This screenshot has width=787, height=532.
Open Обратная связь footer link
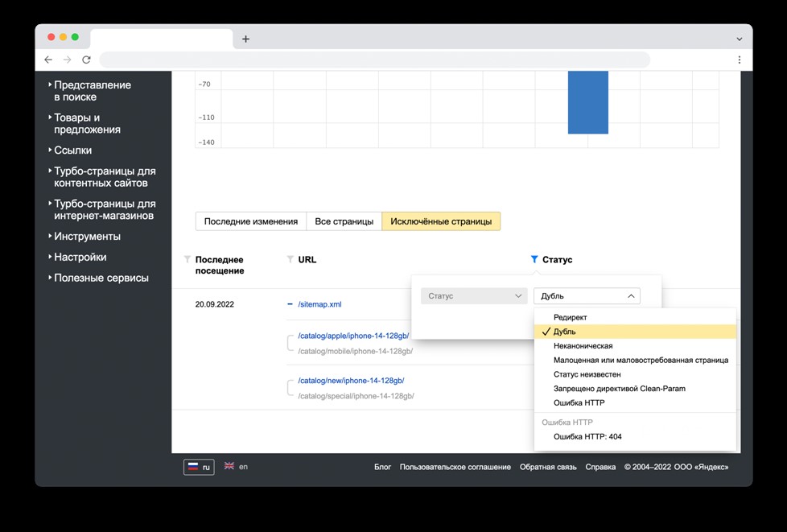click(x=548, y=467)
